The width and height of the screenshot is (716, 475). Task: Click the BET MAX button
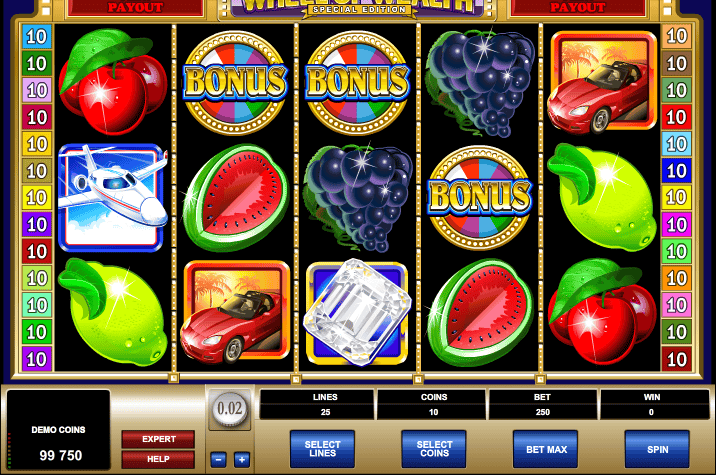(x=546, y=449)
